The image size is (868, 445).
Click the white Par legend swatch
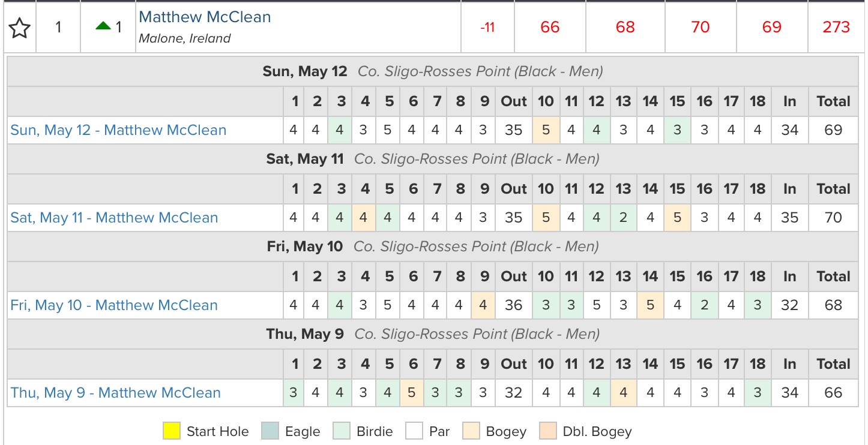[414, 431]
